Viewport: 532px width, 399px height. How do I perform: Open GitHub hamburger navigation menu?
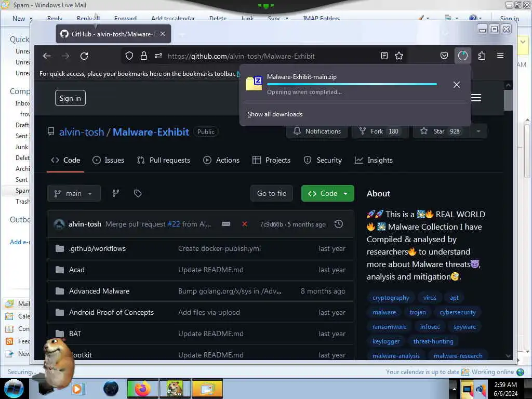click(476, 98)
